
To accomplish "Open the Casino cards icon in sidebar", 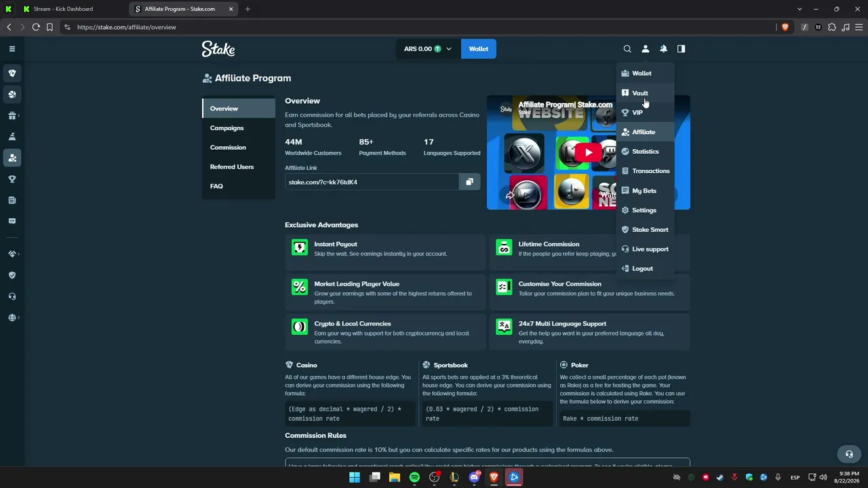I will [x=12, y=73].
